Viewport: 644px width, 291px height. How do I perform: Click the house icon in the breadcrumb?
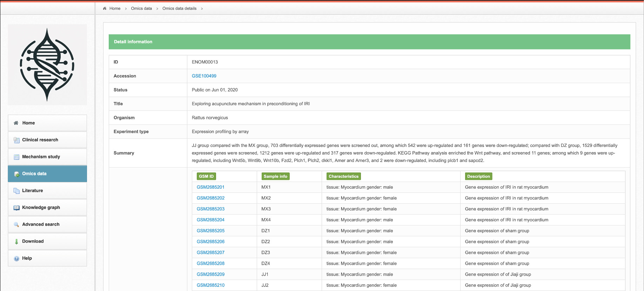click(x=105, y=8)
